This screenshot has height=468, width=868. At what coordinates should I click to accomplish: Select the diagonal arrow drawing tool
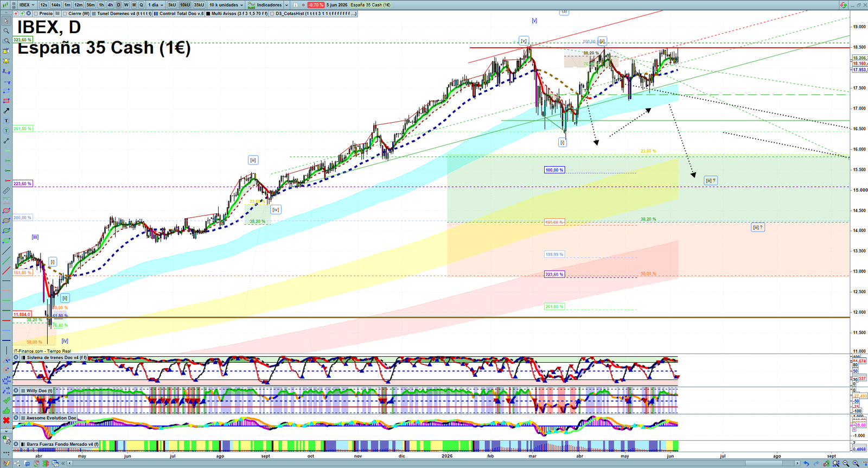[7, 111]
